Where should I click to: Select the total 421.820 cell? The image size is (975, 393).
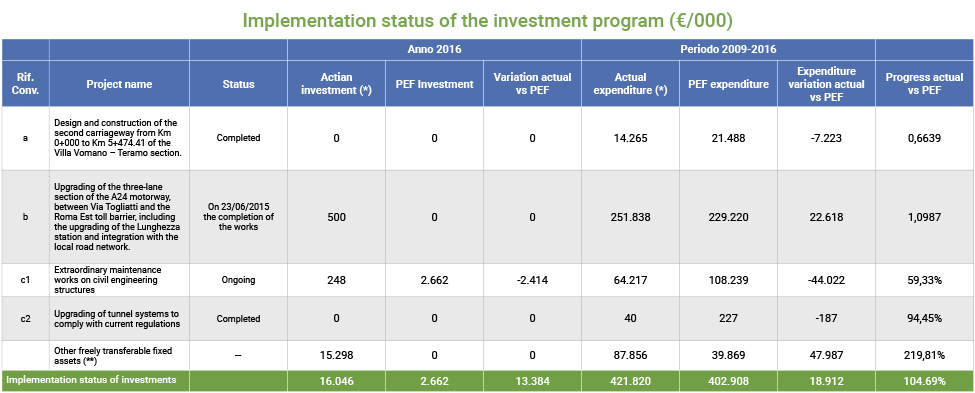pos(630,381)
